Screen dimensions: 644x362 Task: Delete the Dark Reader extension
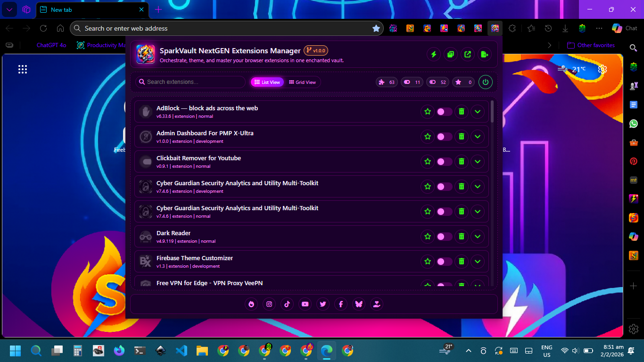(462, 236)
